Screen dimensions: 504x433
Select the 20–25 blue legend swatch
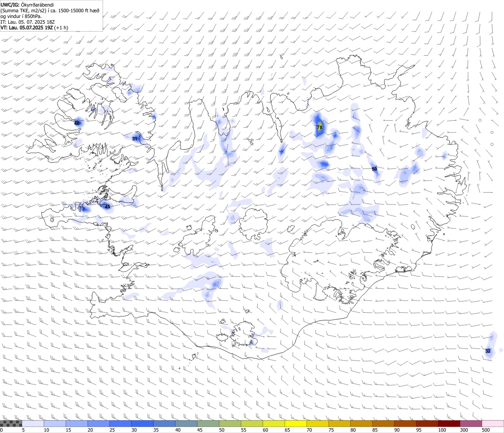(98, 423)
